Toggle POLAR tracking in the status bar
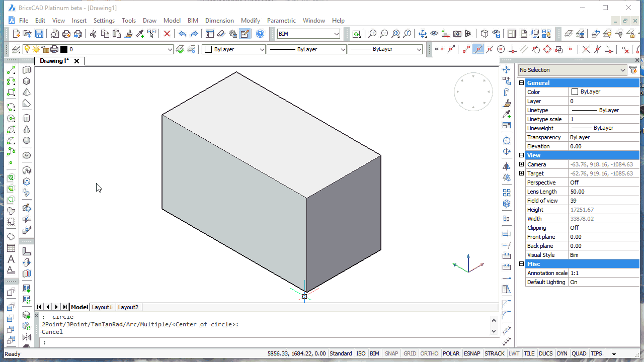 click(x=451, y=353)
